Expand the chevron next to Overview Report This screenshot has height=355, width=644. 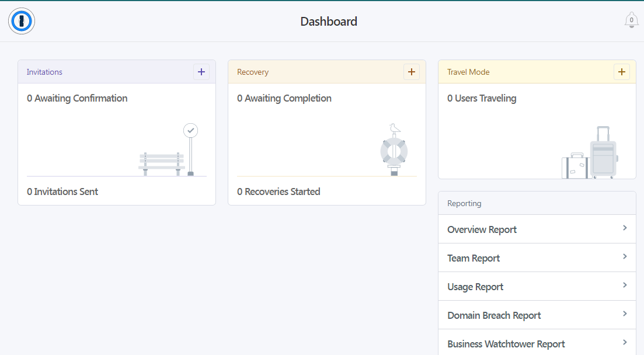(625, 228)
